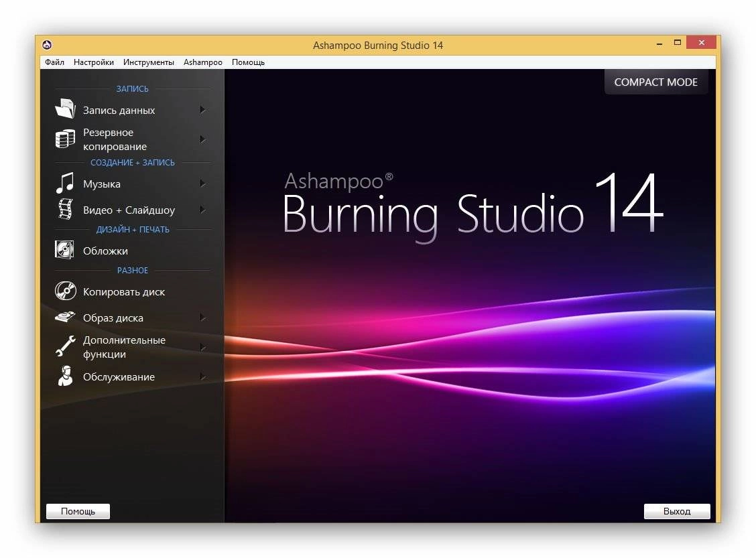Expand the Образ диска submenu arrow
This screenshot has width=756, height=558.
point(202,318)
